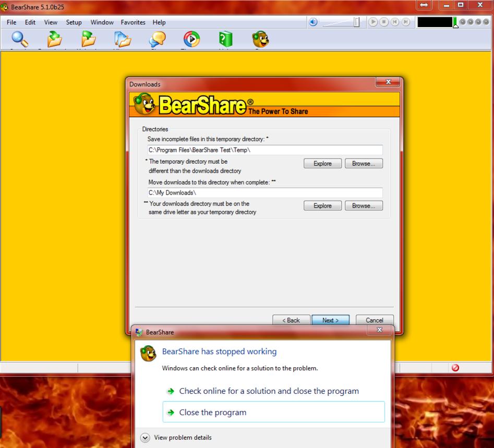Open the Chat speech bubbles toolbar icon

(x=157, y=40)
